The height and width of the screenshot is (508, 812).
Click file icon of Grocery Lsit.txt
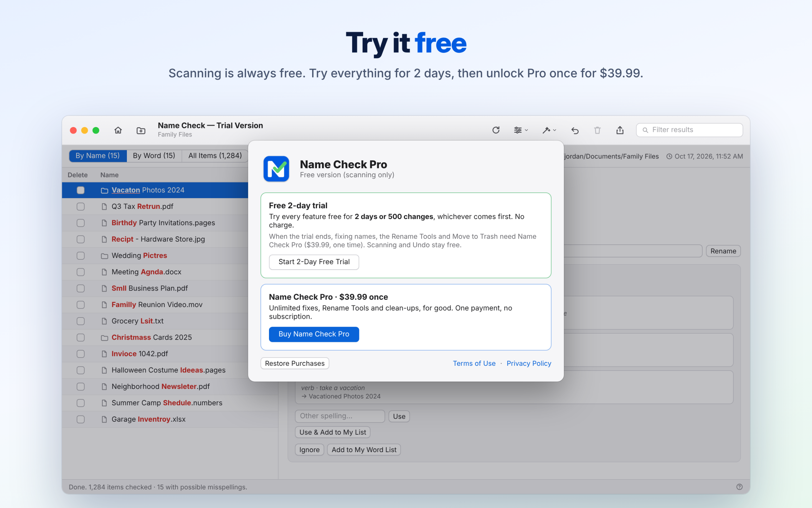(x=104, y=321)
